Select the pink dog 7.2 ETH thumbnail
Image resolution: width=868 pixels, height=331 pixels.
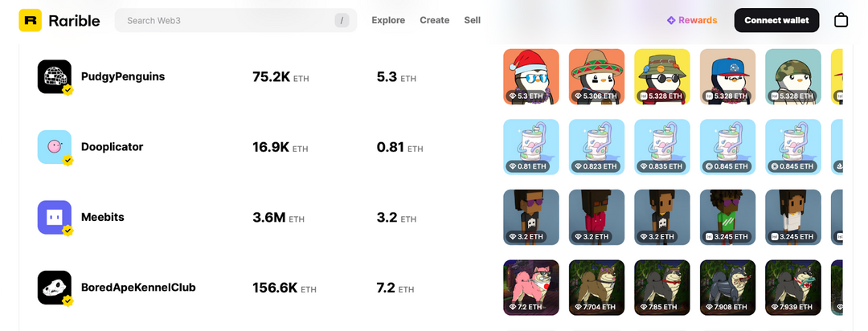pos(531,288)
